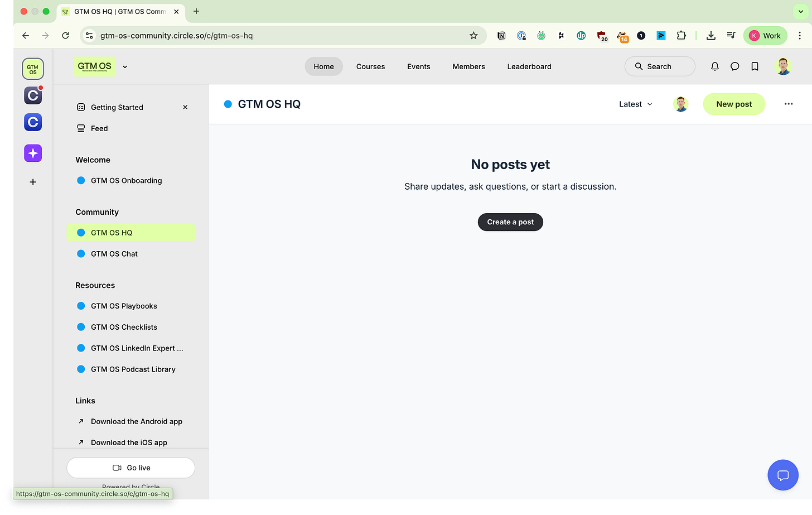Open GTM OS Checklists space
This screenshot has height=515, width=812.
tap(131, 327)
